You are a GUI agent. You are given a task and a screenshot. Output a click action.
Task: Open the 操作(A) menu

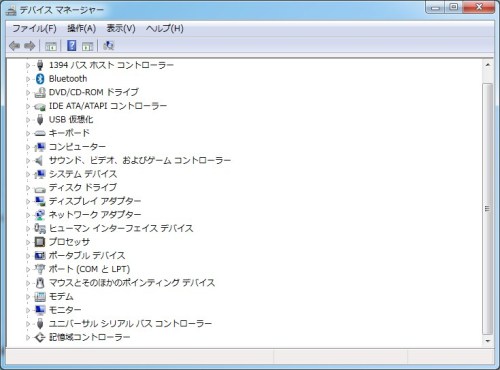point(82,28)
